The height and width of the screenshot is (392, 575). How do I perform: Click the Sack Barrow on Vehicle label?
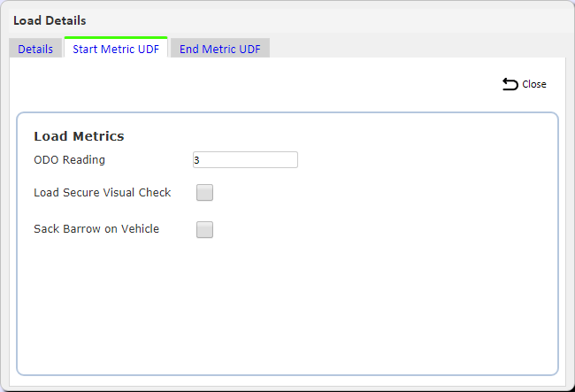click(x=96, y=229)
